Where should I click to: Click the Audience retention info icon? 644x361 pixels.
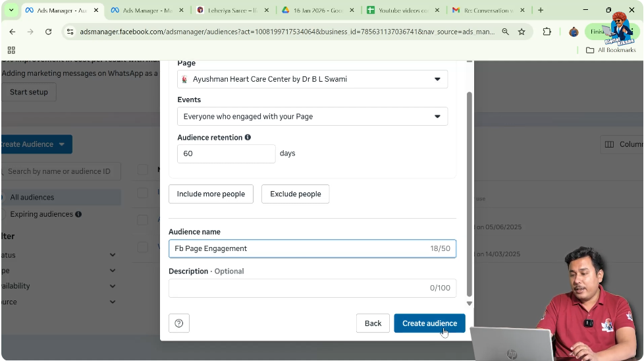point(248,137)
